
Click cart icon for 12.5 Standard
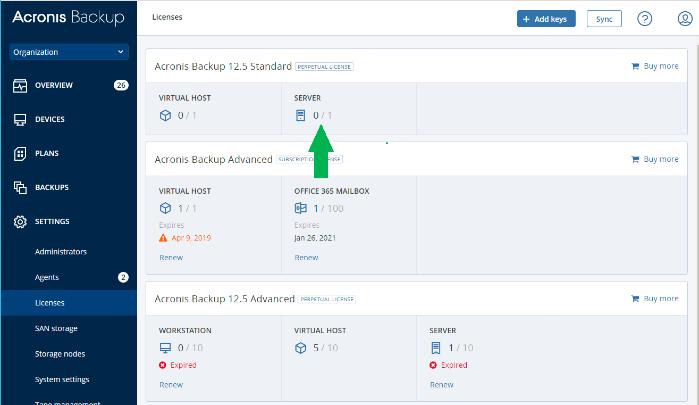point(635,66)
